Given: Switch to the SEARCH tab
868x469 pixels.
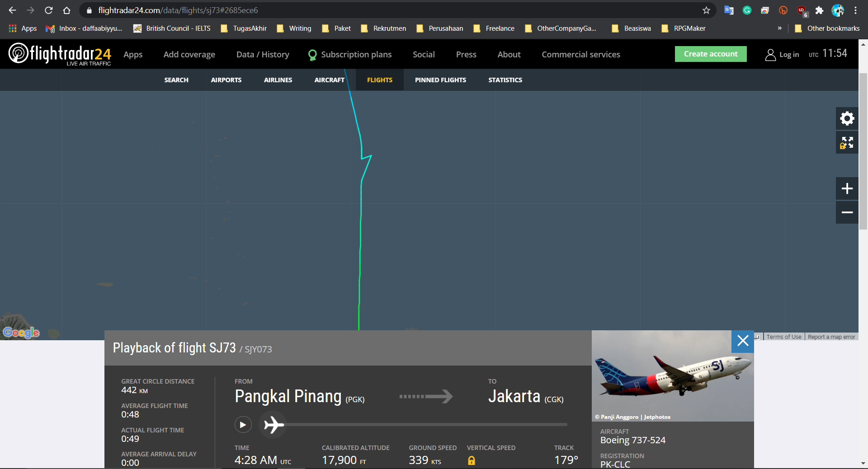Looking at the screenshot, I should click(x=176, y=80).
